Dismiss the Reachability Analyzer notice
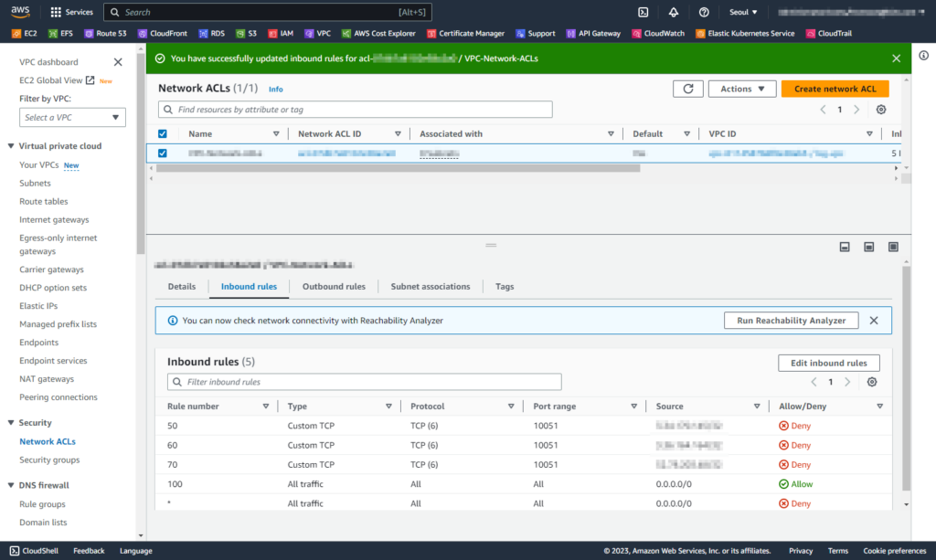This screenshot has width=936, height=560. point(874,321)
